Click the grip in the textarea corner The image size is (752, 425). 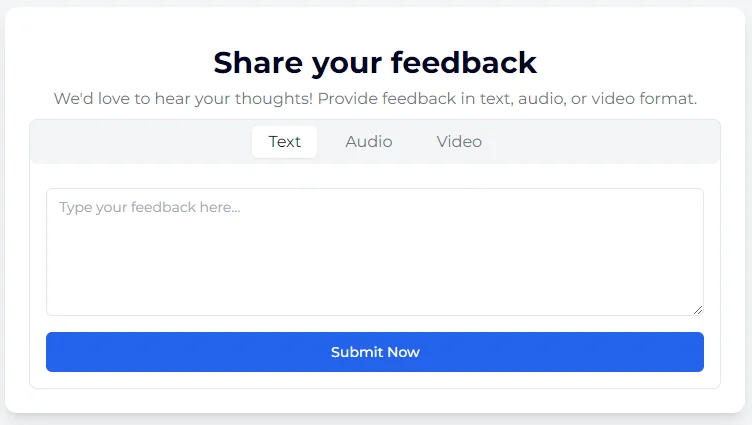698,310
